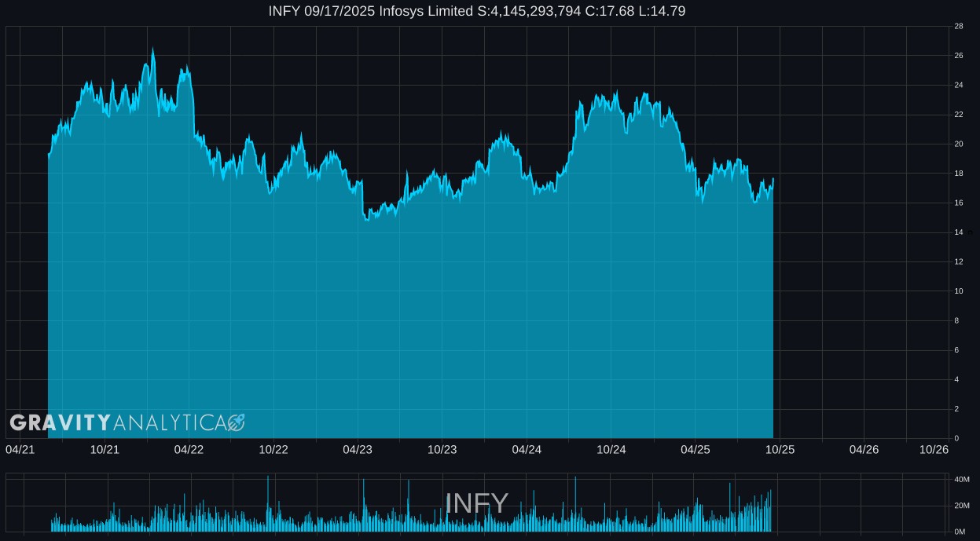Click the 6 price axis label
This screenshot has width=980, height=541.
(956, 350)
